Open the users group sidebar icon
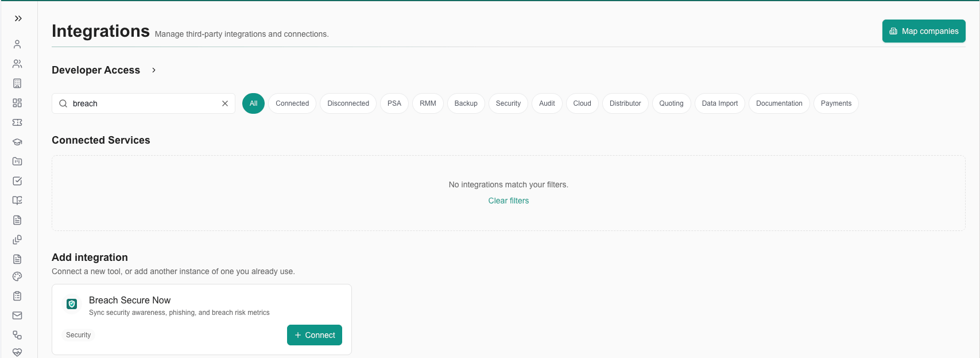980x358 pixels. click(17, 64)
